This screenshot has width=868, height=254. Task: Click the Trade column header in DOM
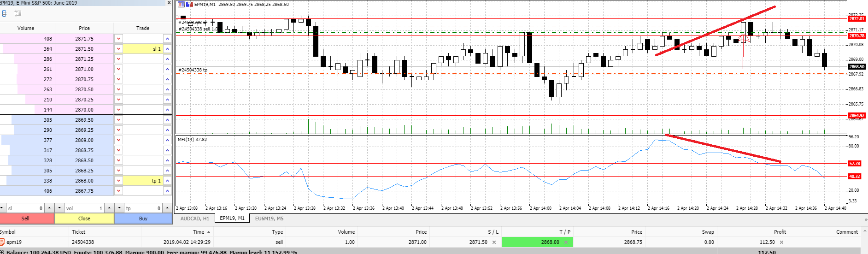point(143,28)
